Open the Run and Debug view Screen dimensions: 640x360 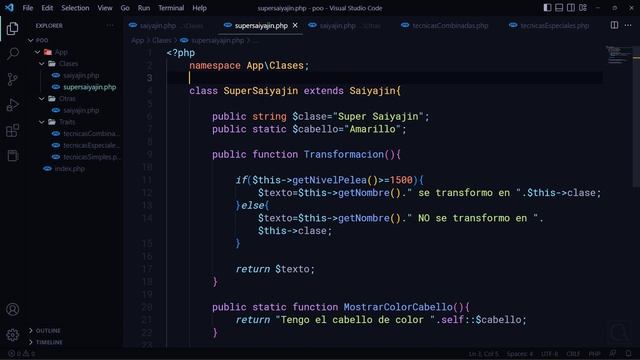[x=12, y=105]
